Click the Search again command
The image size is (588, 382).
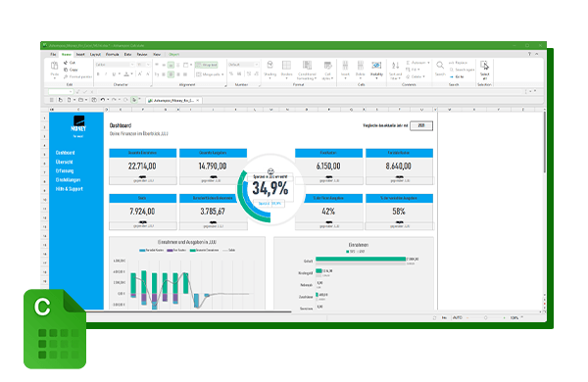pos(462,70)
